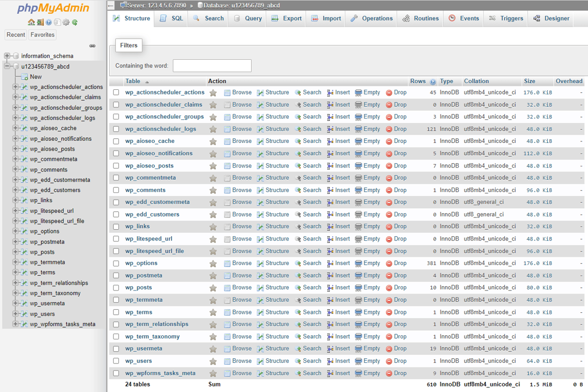Tick the checkbox beside wp_users

(x=116, y=361)
